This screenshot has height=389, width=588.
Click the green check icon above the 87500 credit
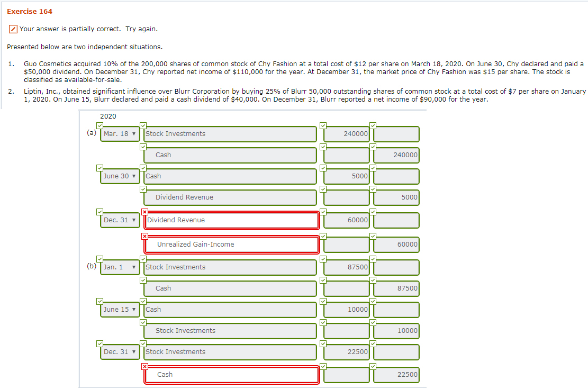[x=373, y=280]
